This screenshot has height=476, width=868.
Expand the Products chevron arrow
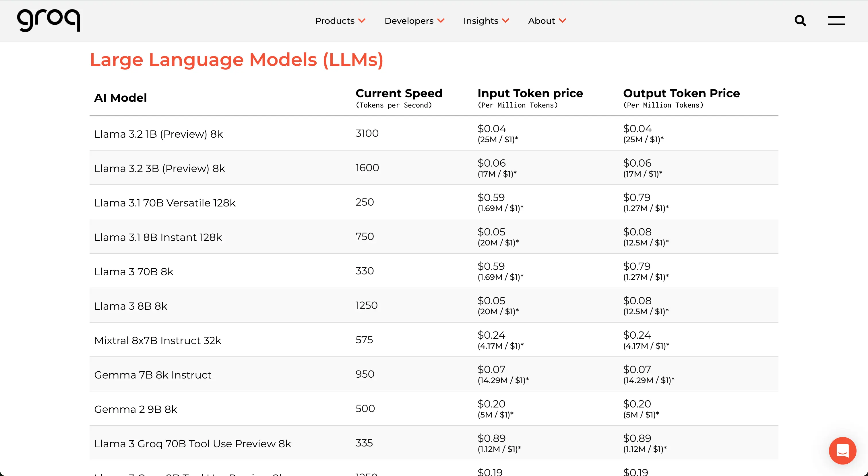(x=362, y=21)
